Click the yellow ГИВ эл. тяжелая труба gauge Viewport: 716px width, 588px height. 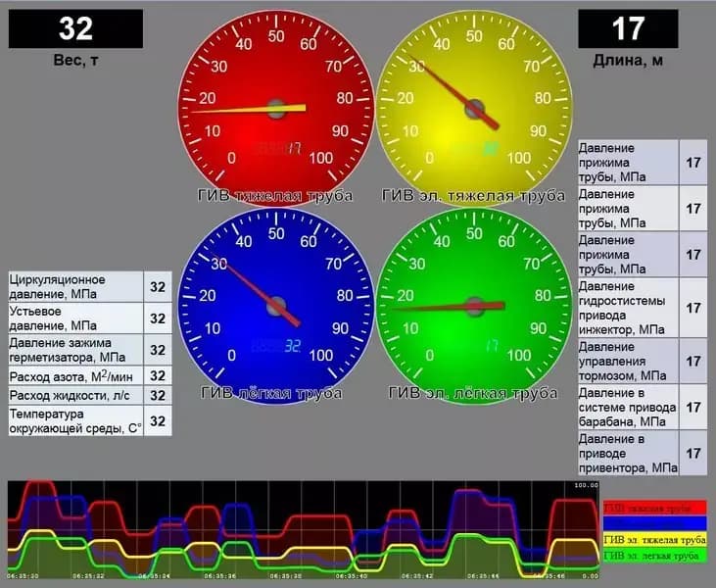click(x=474, y=109)
